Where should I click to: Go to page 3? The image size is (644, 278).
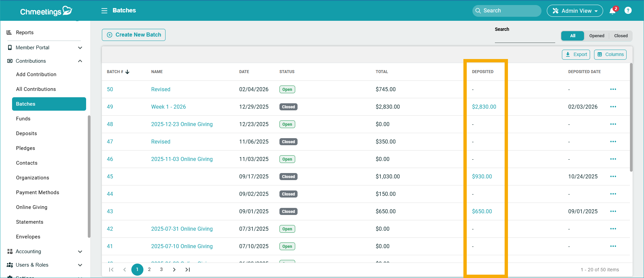pos(162,270)
